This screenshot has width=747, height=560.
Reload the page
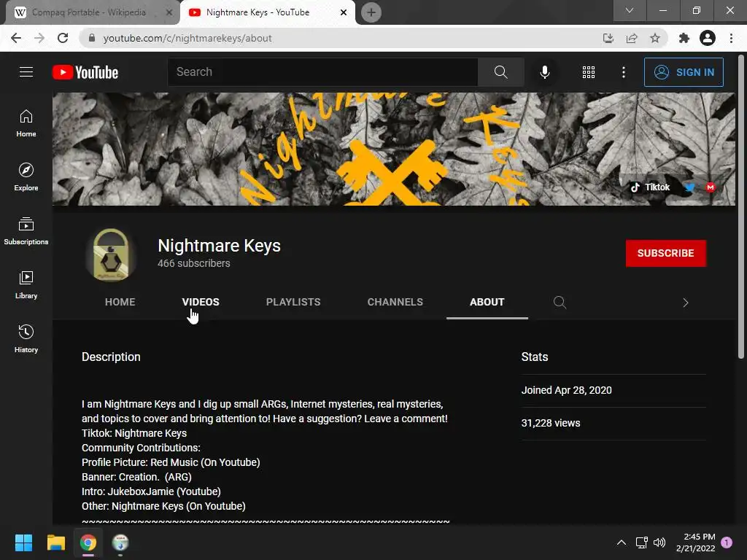(x=63, y=38)
